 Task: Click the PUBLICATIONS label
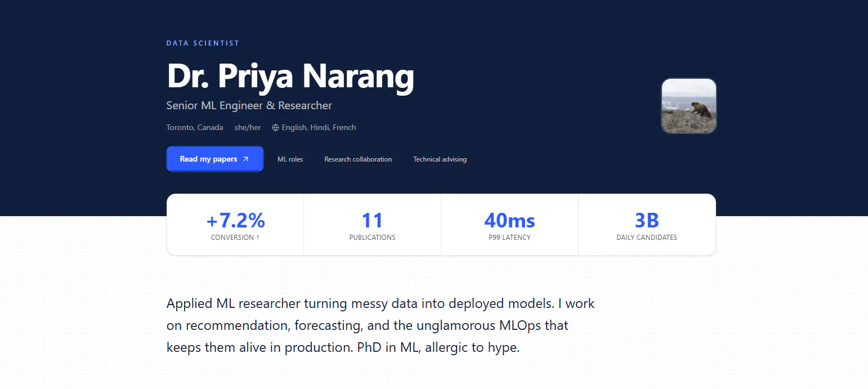pyautogui.click(x=372, y=238)
